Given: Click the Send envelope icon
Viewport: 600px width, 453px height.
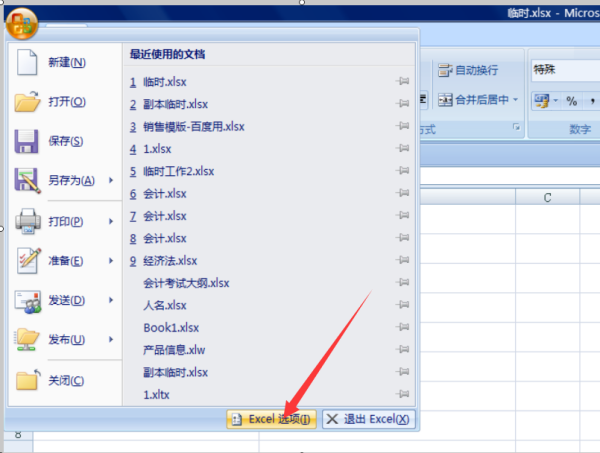Looking at the screenshot, I should [28, 301].
